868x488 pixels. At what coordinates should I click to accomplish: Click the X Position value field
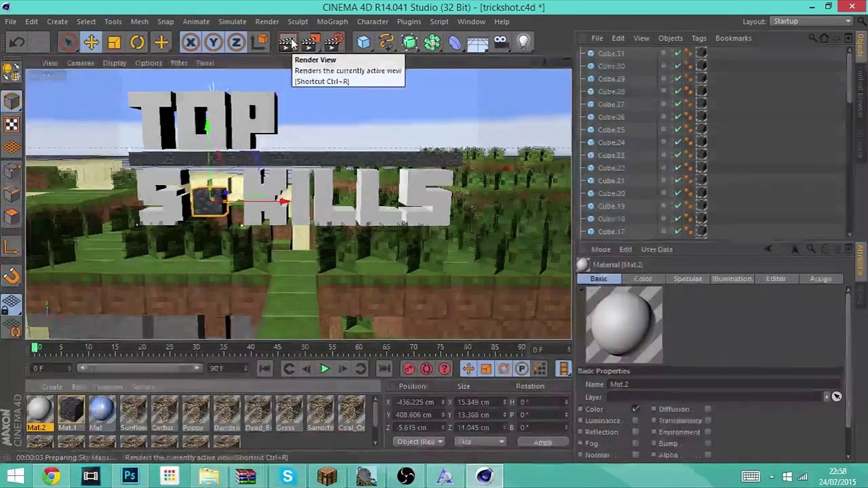[419, 402]
